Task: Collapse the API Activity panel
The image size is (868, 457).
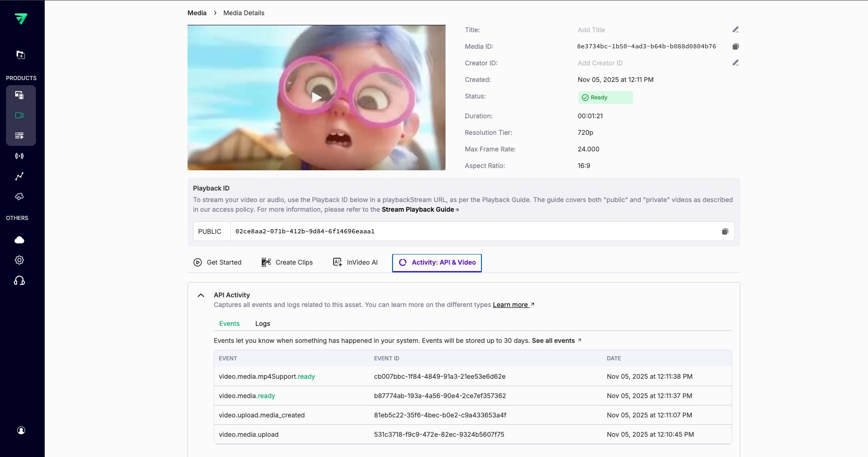Action: pyautogui.click(x=201, y=295)
